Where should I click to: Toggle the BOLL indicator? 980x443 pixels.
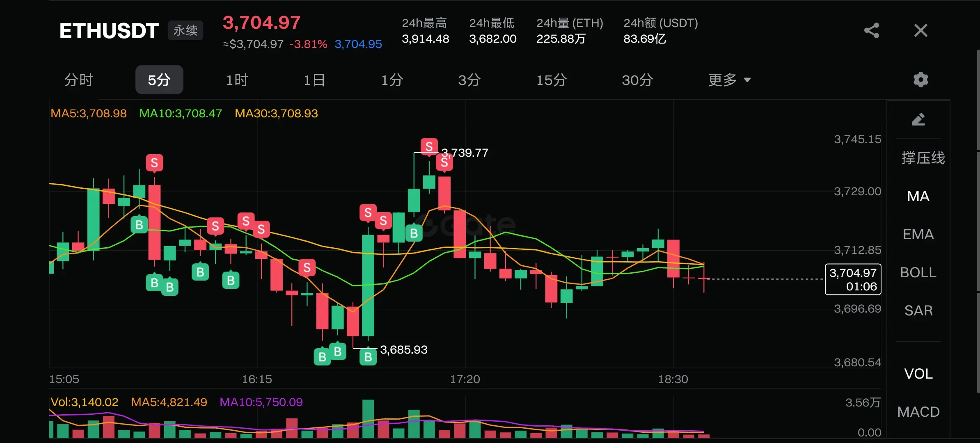tap(918, 272)
